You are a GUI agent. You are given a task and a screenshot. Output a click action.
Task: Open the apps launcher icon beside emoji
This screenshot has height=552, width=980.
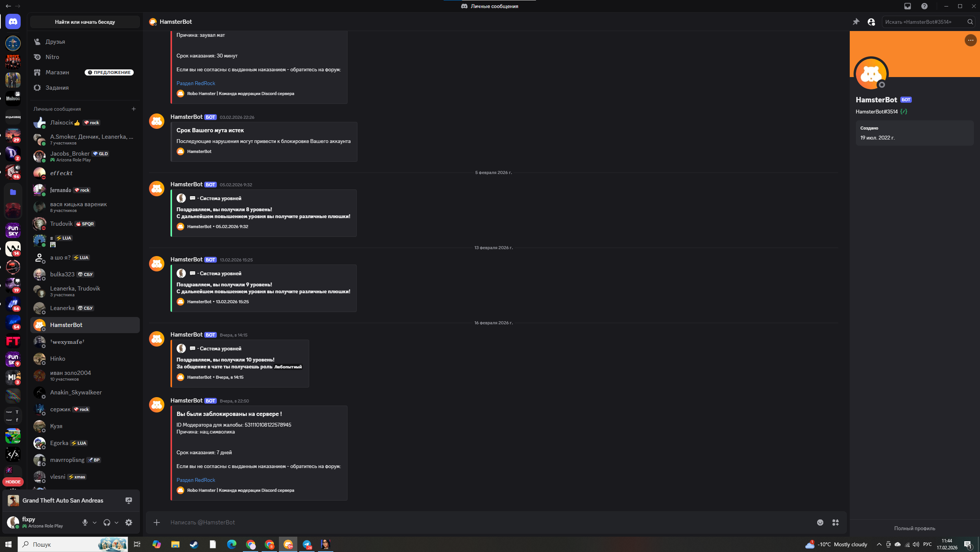tap(836, 522)
